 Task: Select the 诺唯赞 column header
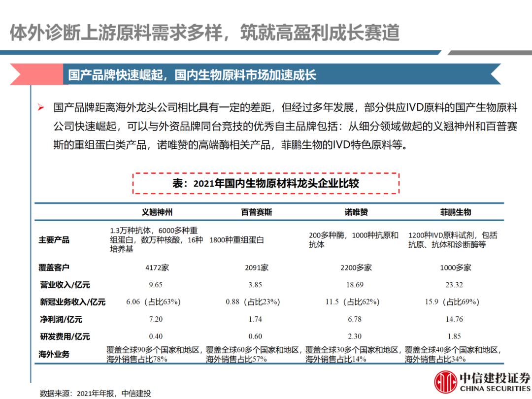pyautogui.click(x=356, y=212)
